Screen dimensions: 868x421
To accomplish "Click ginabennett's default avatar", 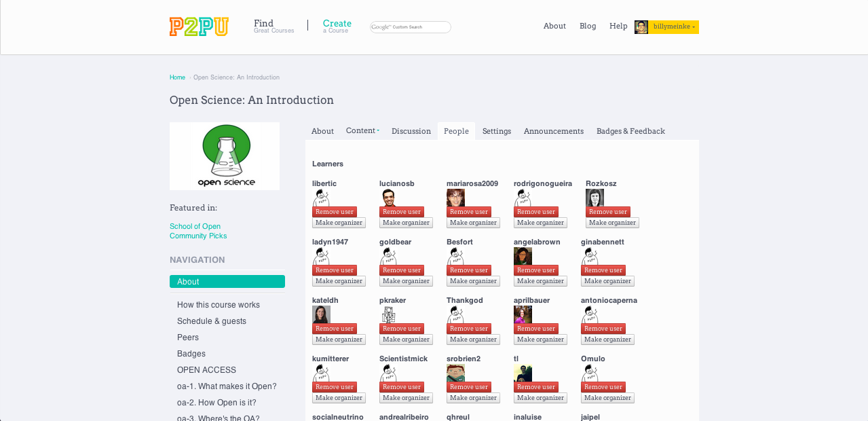I will click(x=590, y=256).
